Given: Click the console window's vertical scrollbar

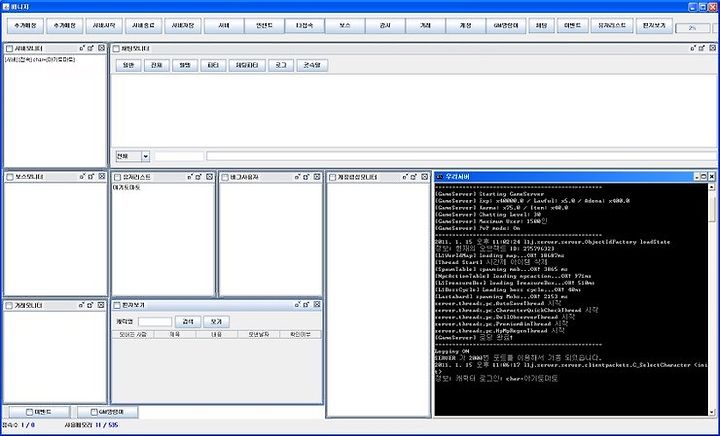Looking at the screenshot, I should pos(712,299).
